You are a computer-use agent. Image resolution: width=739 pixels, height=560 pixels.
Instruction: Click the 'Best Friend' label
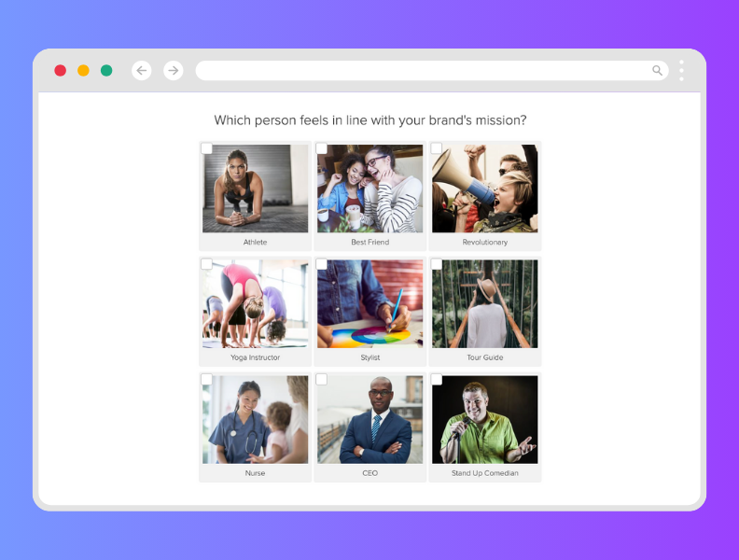(x=370, y=242)
